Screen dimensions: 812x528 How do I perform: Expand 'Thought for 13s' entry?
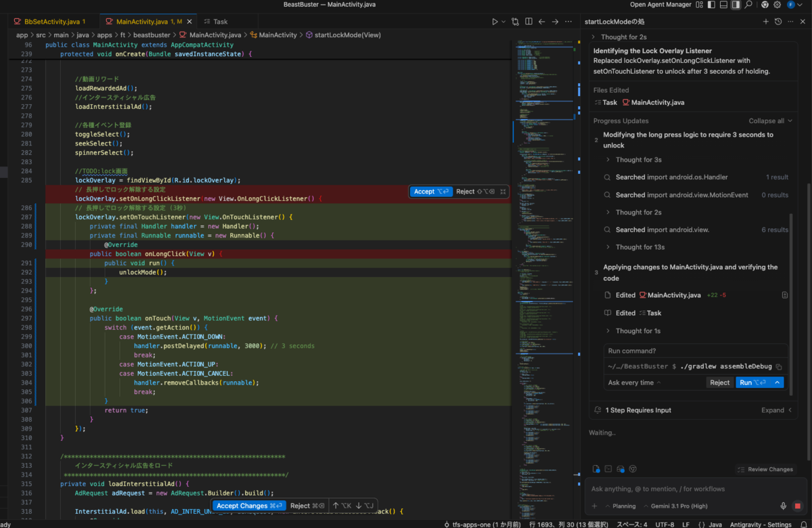tap(635, 247)
